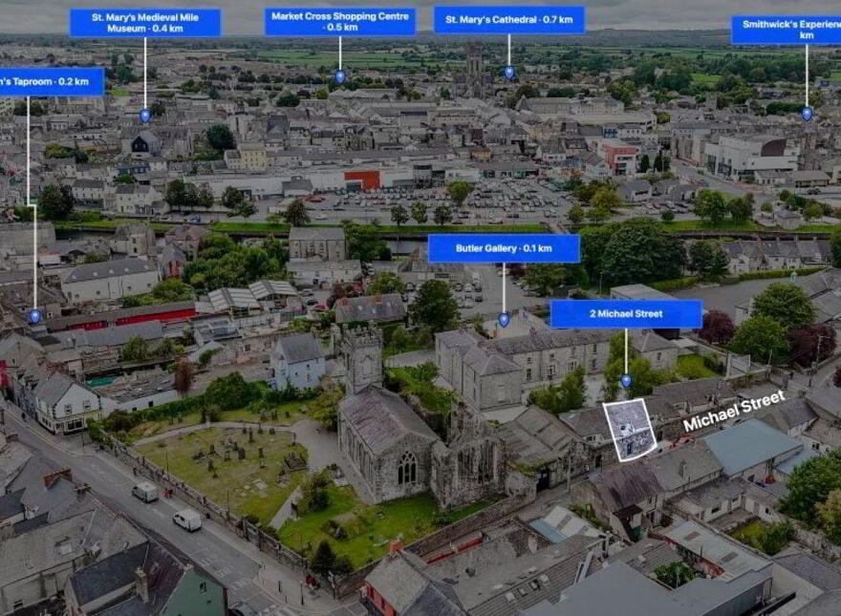The height and width of the screenshot is (616, 841).
Task: Click the Butler Gallery 0.1 km label
Action: tap(504, 248)
